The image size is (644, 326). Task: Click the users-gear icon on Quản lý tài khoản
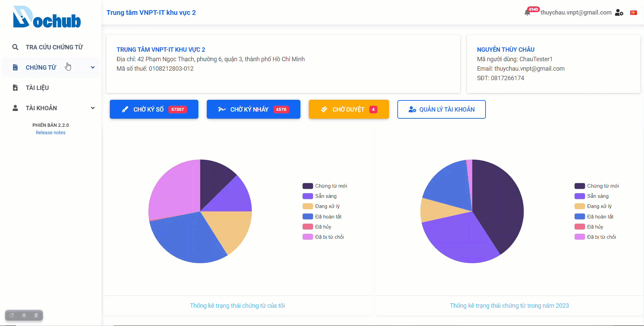click(412, 109)
